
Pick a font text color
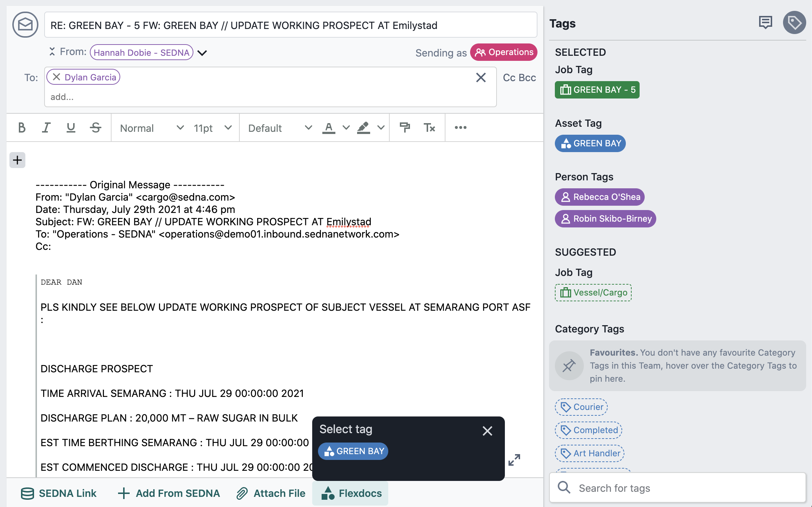click(x=328, y=127)
